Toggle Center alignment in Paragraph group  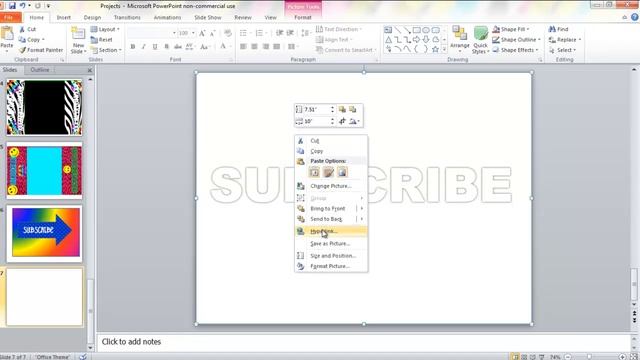(254, 47)
